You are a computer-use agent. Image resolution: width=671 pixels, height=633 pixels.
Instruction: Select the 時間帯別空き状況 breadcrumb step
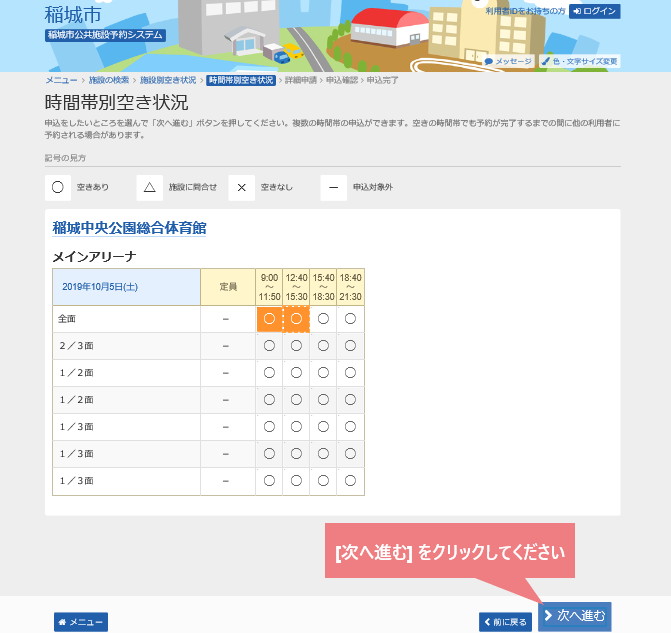coord(241,80)
